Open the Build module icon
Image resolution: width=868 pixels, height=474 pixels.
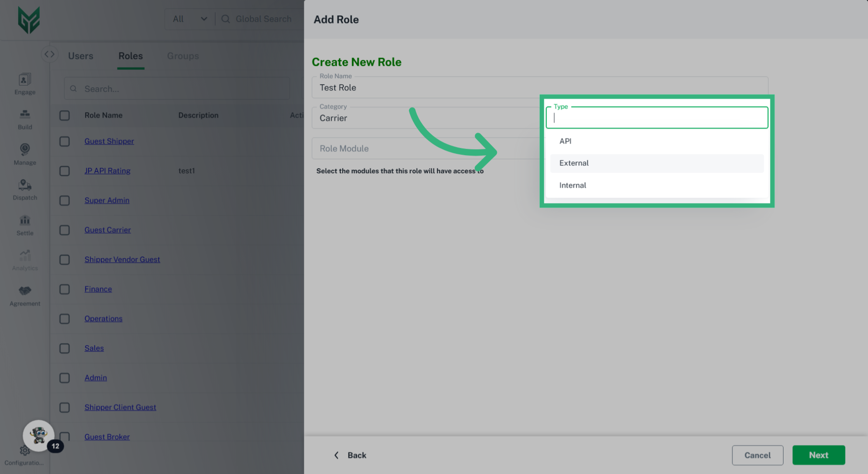pyautogui.click(x=25, y=119)
